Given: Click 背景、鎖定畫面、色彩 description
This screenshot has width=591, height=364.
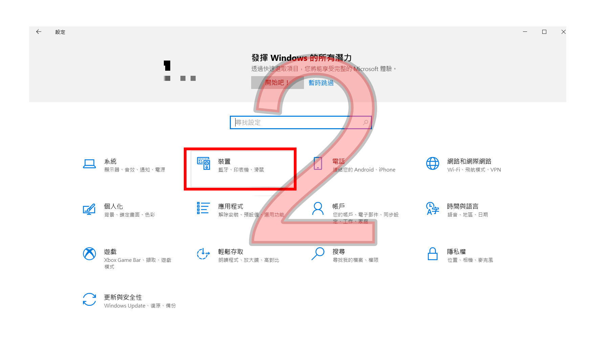Looking at the screenshot, I should 130,215.
